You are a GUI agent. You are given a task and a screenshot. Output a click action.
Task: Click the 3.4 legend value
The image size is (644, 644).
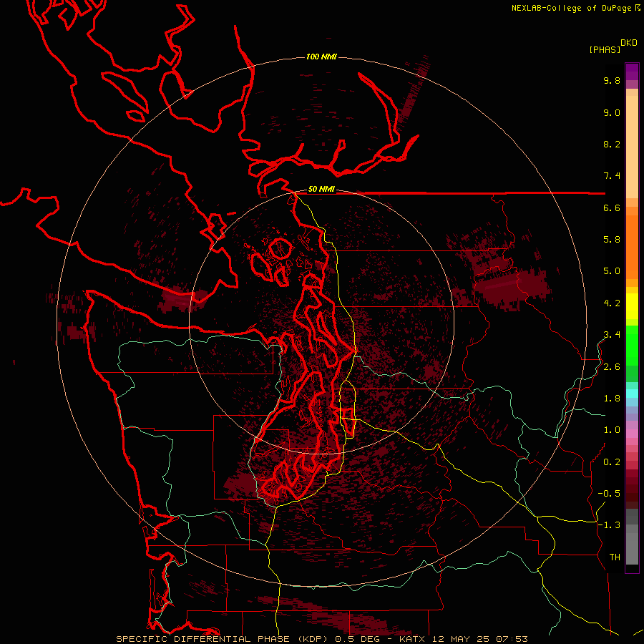(x=612, y=335)
